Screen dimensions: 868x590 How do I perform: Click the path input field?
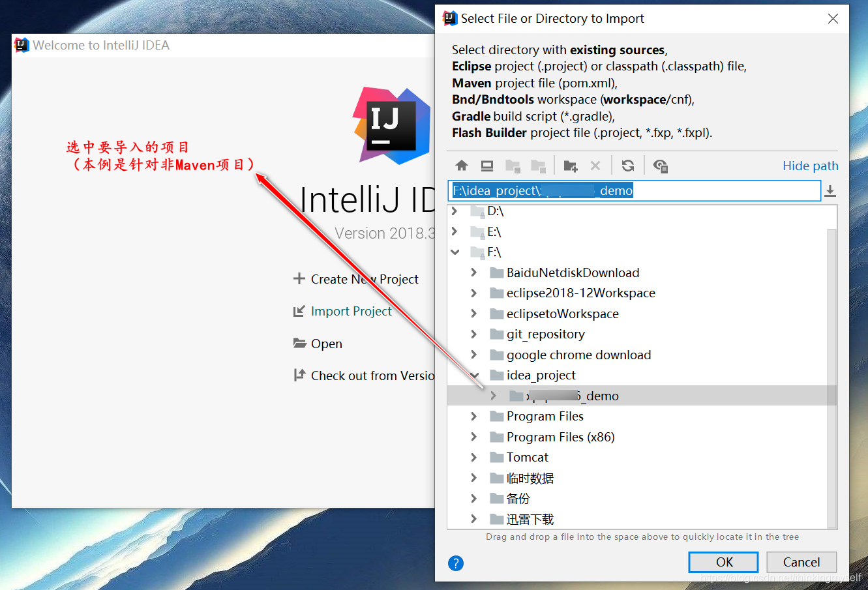coord(634,190)
